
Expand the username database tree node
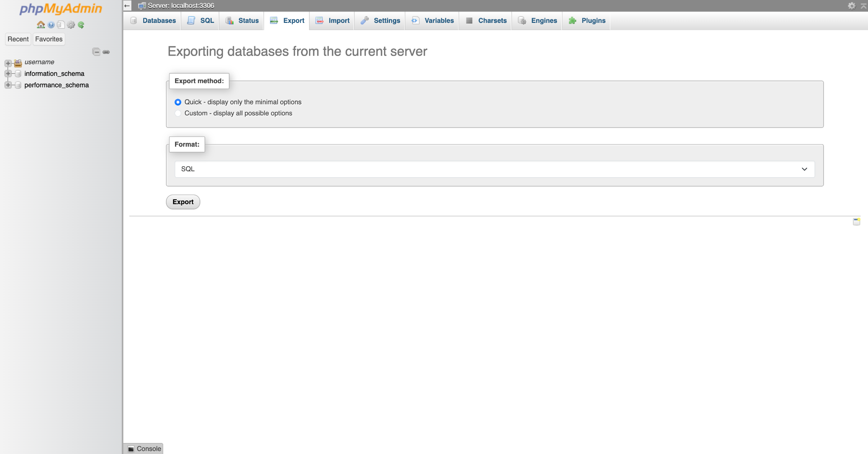pos(8,63)
